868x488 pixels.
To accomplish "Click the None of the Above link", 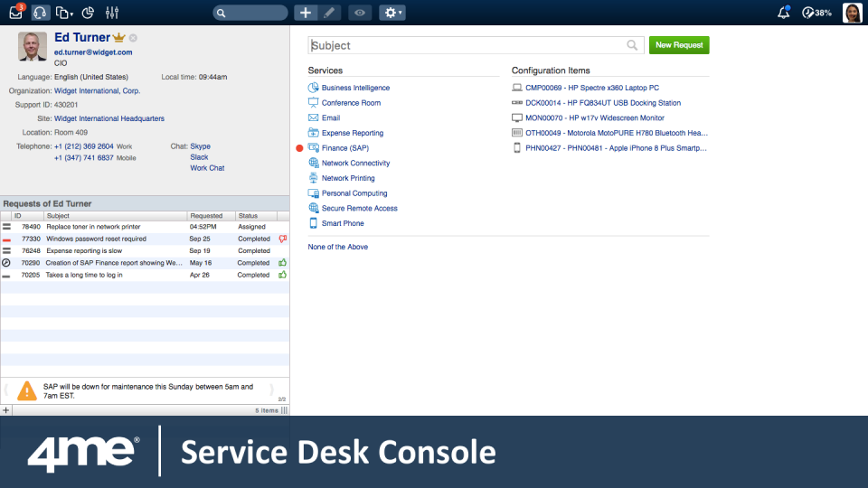I will (x=337, y=247).
